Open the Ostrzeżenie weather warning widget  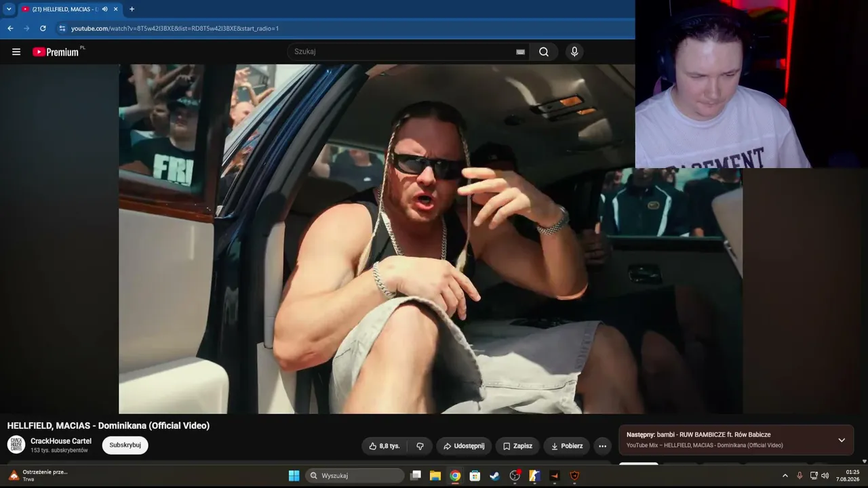[x=38, y=476]
